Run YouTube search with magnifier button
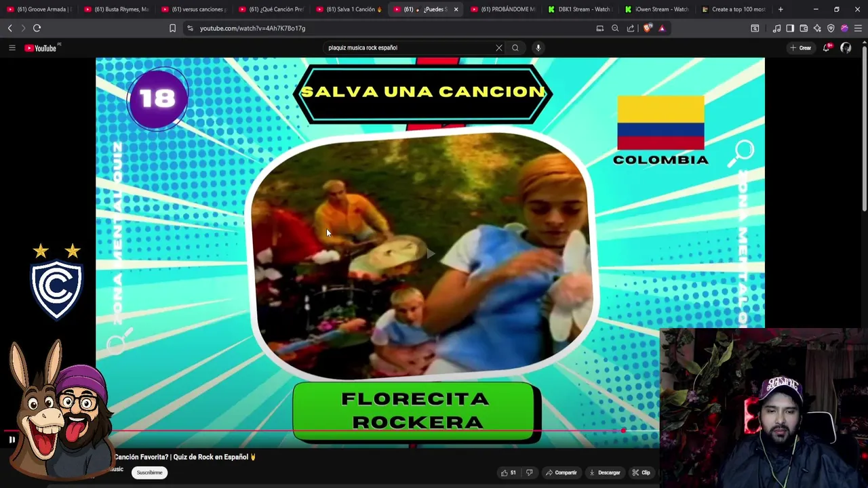Image resolution: width=868 pixels, height=488 pixels. [515, 47]
